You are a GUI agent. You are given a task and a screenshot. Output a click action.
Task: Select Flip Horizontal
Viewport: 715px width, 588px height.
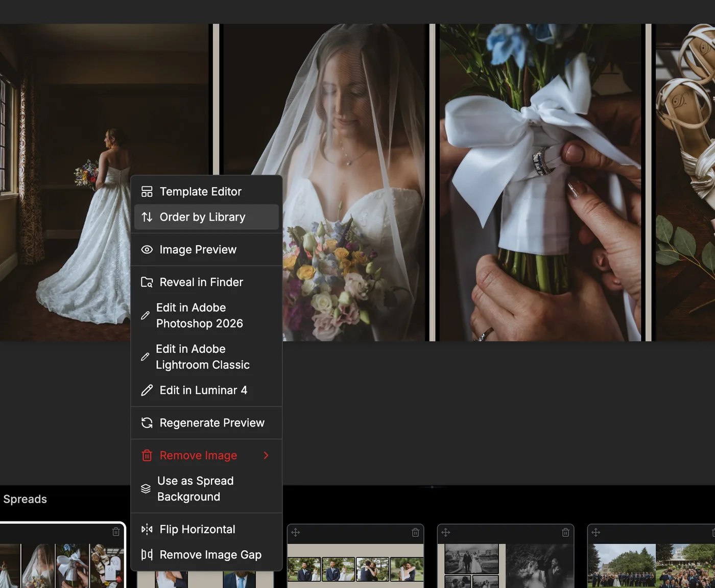coord(206,529)
